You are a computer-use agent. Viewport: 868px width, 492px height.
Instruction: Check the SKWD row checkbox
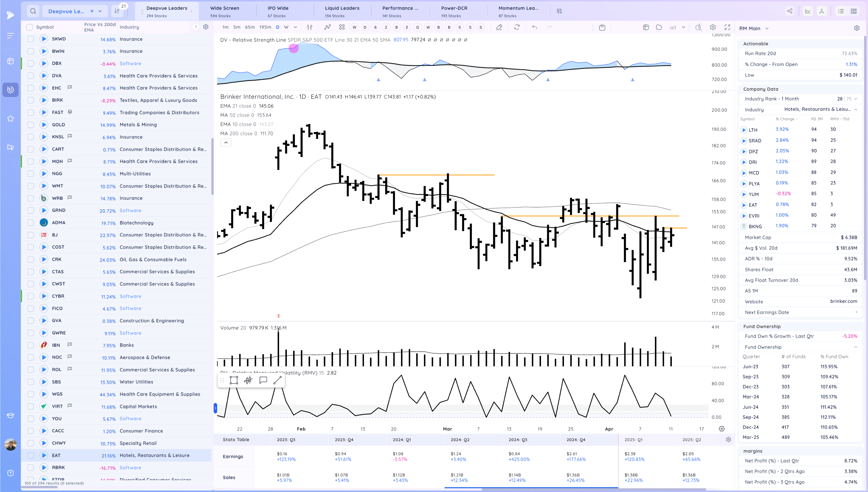30,39
